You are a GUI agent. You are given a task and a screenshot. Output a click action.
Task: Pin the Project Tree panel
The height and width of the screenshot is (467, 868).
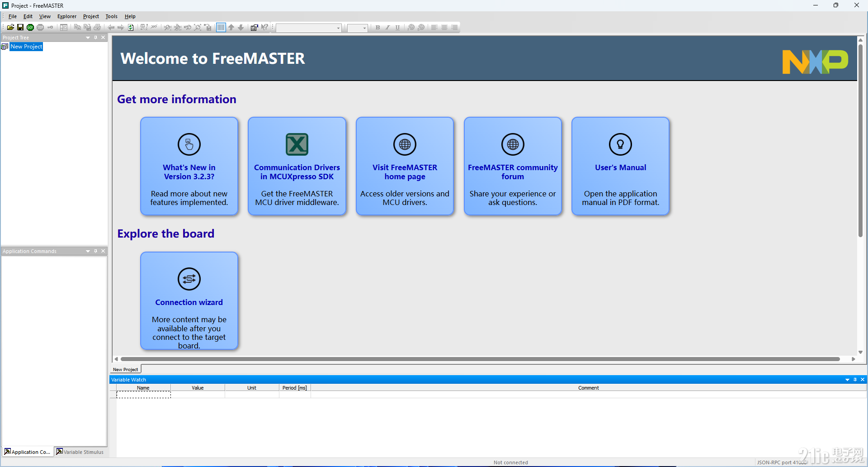click(95, 38)
